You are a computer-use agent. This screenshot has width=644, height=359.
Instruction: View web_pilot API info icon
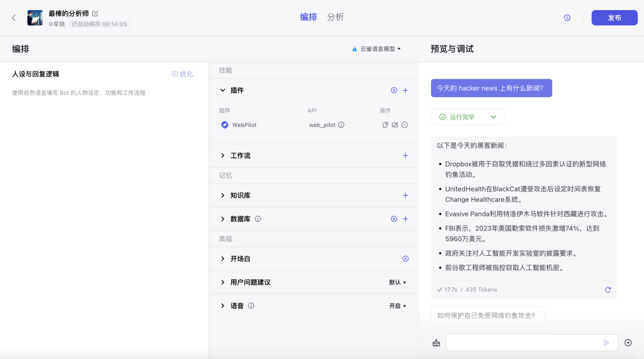[341, 125]
